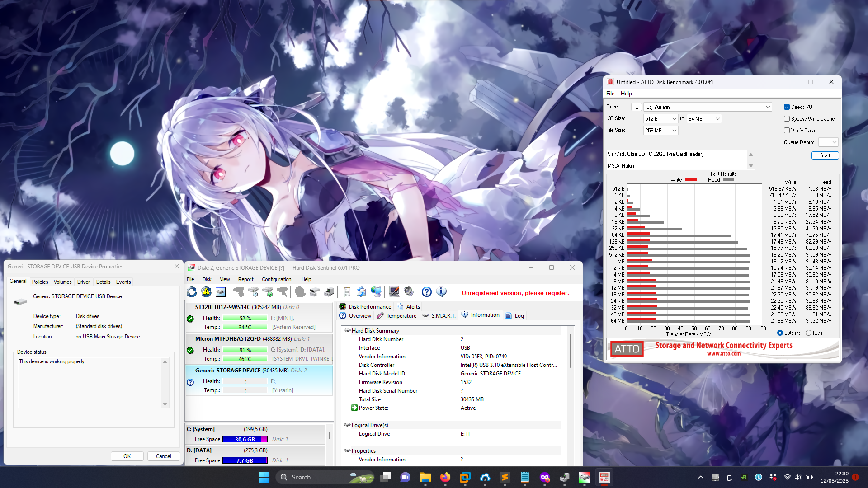Click the Wi-Fi icon in system tray
Image resolution: width=868 pixels, height=488 pixels.
[787, 477]
